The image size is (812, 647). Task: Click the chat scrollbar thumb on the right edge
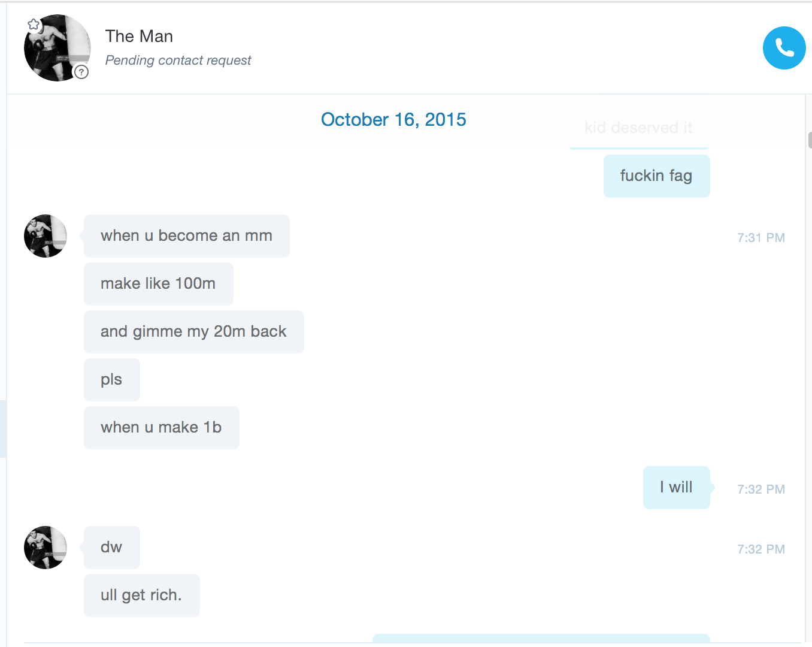click(x=810, y=140)
